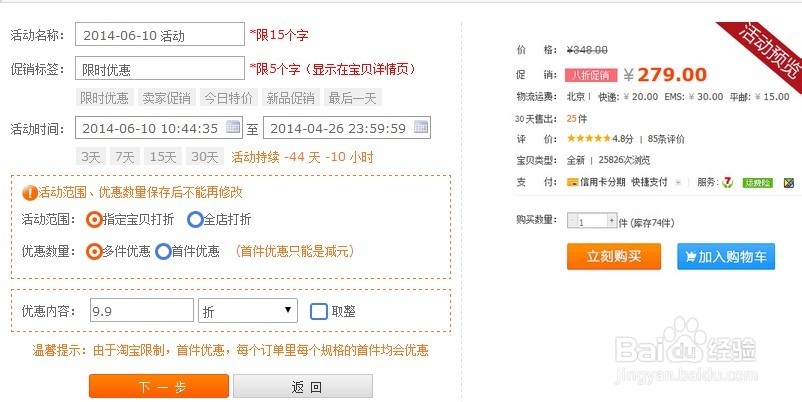Click the 下一步 button
The height and width of the screenshot is (402, 802).
point(159,386)
